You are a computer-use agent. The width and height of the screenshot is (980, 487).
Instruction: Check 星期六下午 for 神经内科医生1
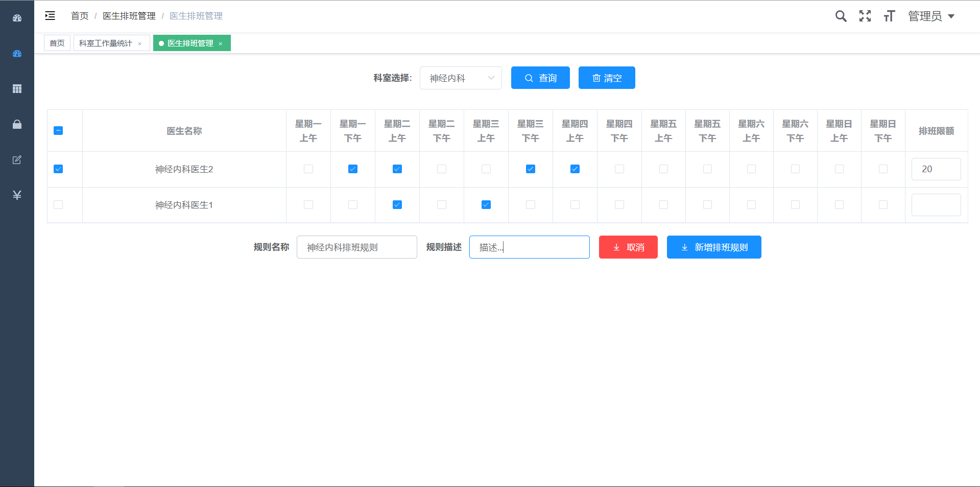click(x=795, y=205)
